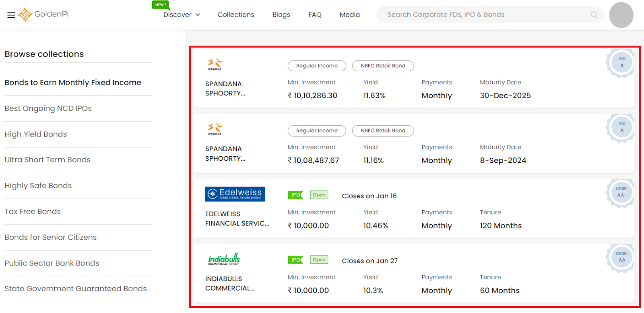View Highly Safe Bonds collection
This screenshot has width=644, height=313.
(x=38, y=186)
